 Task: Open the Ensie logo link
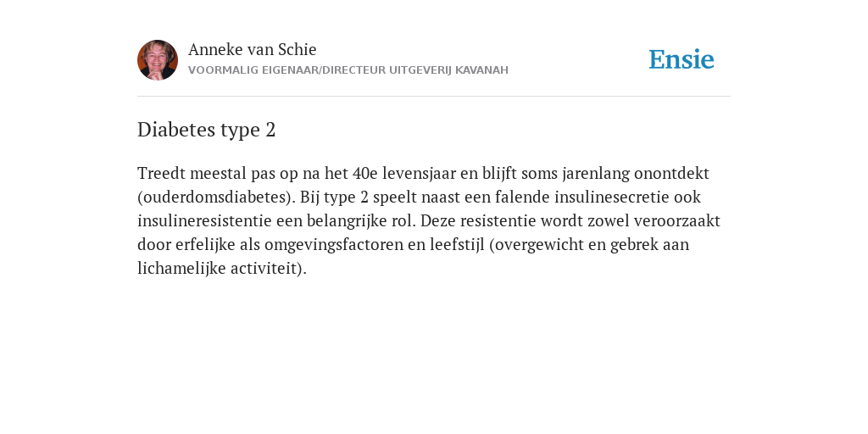click(x=682, y=59)
